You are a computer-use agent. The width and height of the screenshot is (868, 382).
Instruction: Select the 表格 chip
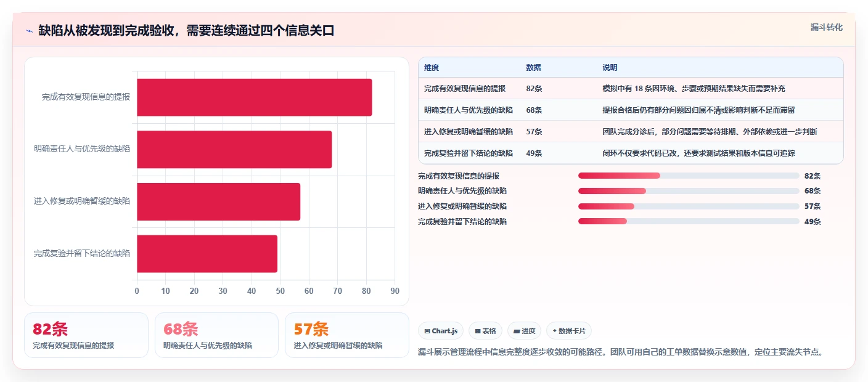pos(486,331)
